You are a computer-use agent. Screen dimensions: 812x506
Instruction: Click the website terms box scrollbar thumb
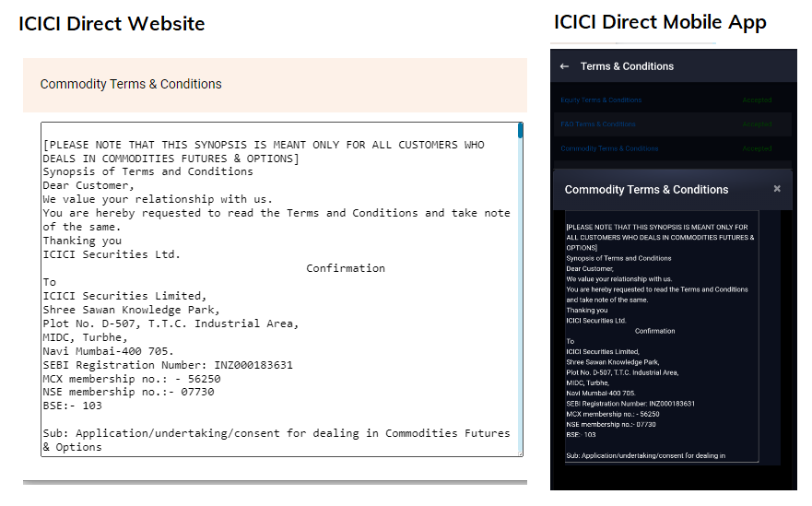[x=520, y=131]
